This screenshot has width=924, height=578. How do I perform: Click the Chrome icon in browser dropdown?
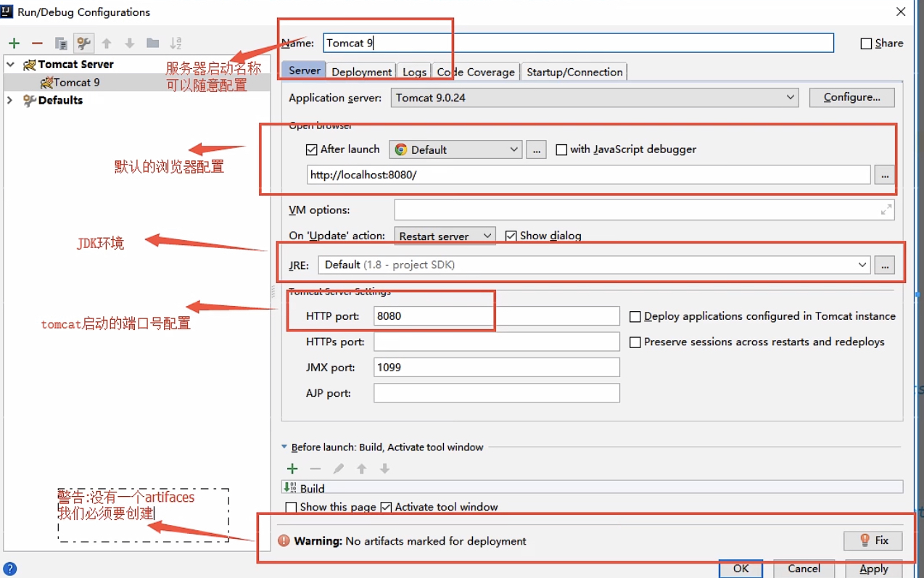click(x=401, y=149)
